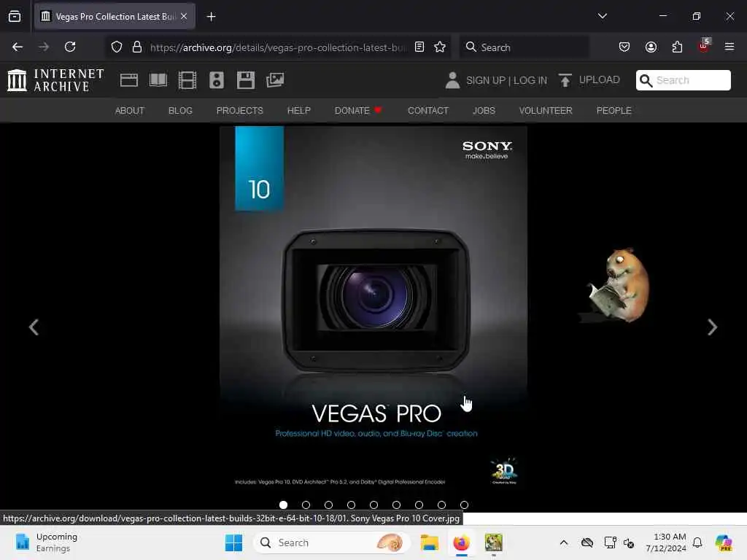
Task: Click the upload arrow icon
Action: click(x=565, y=80)
